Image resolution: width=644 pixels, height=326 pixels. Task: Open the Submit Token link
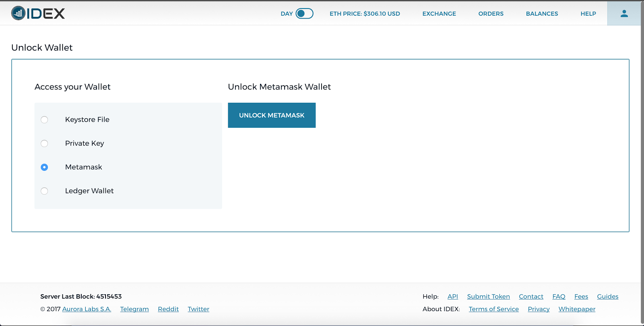488,297
